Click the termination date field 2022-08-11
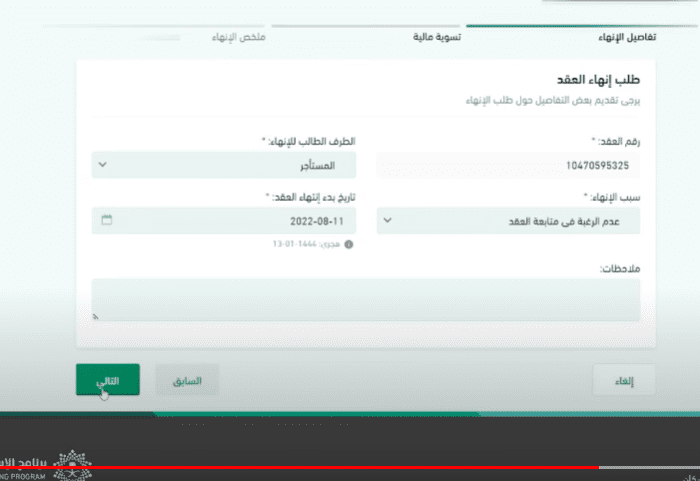This screenshot has height=481, width=700. (x=224, y=221)
